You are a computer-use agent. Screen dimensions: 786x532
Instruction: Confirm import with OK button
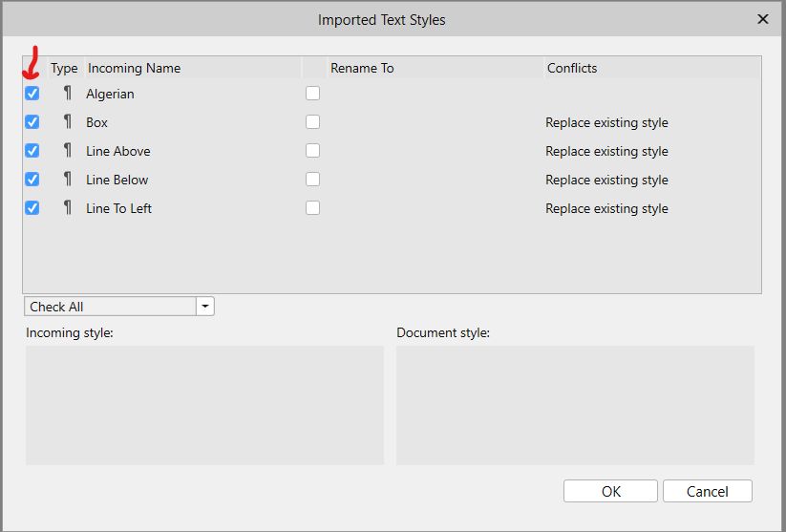(610, 491)
